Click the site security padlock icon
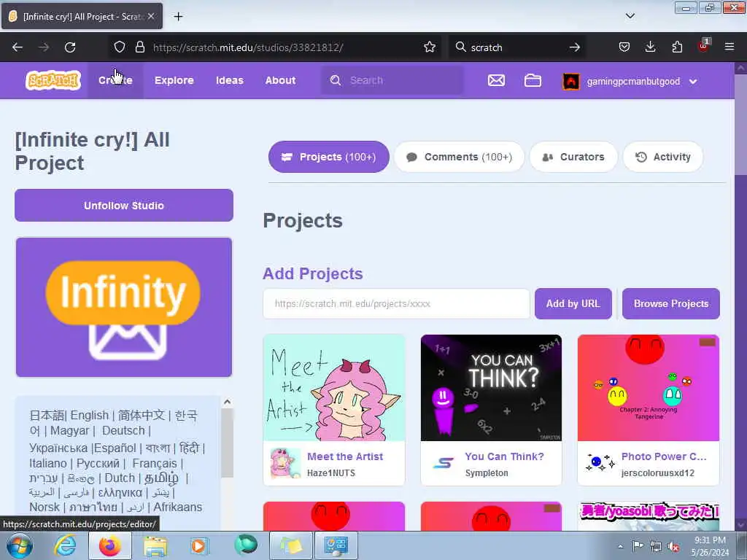 pos(139,47)
